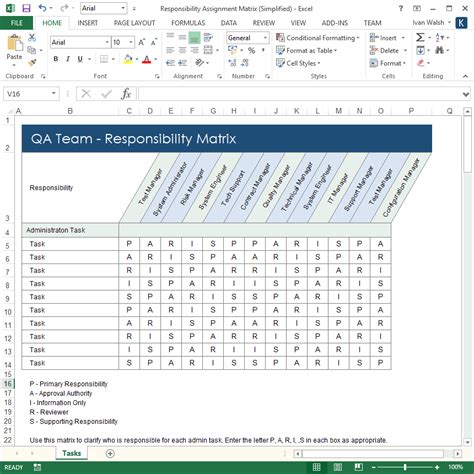Switch to Page Break Preview view

click(359, 467)
